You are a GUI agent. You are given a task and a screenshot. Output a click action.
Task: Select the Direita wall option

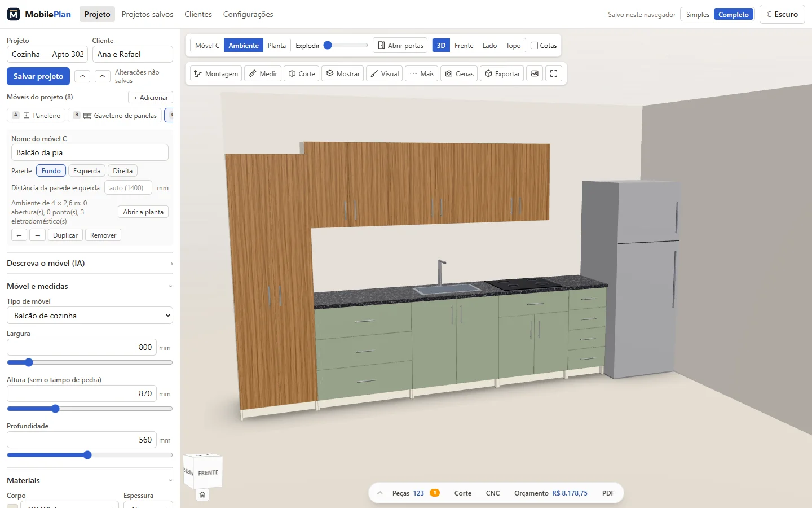[122, 170]
